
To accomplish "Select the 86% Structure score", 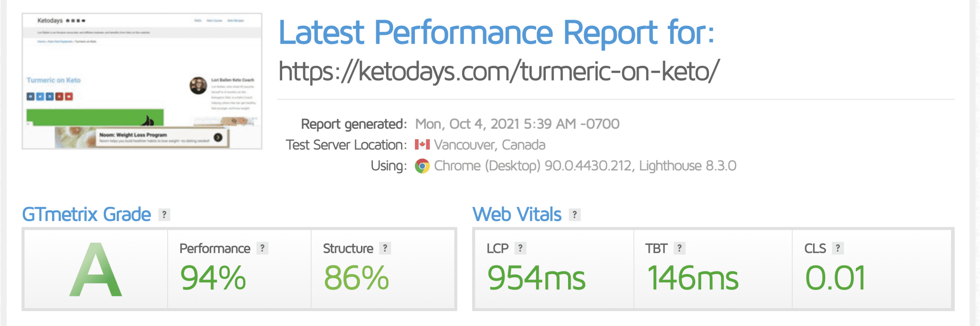I will 356,278.
